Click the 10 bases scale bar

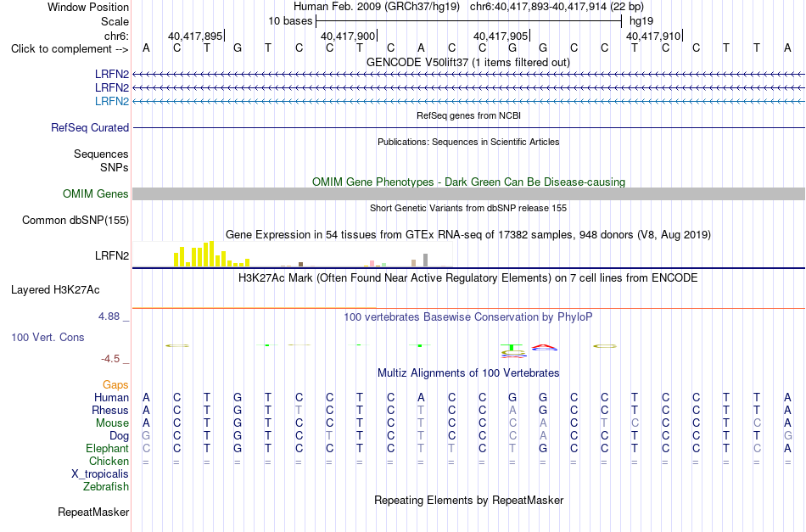(x=468, y=21)
